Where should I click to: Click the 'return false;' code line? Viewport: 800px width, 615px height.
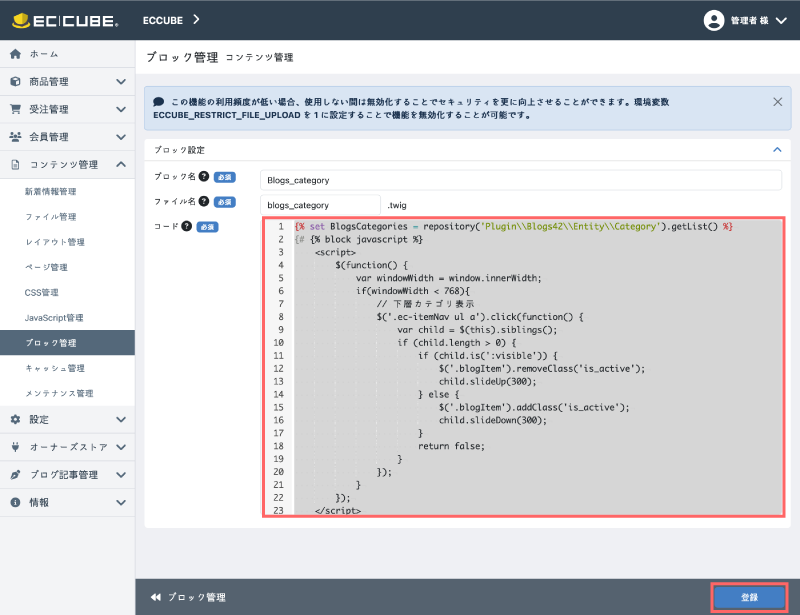[451, 446]
